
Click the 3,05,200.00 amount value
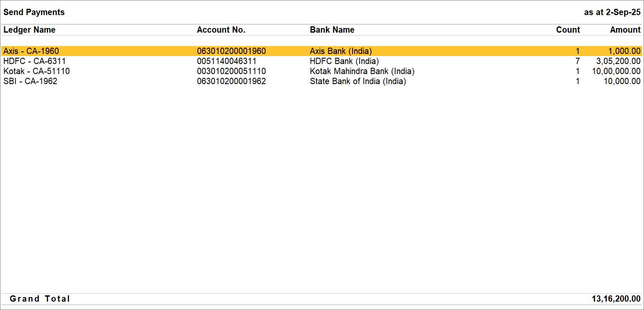pyautogui.click(x=618, y=61)
